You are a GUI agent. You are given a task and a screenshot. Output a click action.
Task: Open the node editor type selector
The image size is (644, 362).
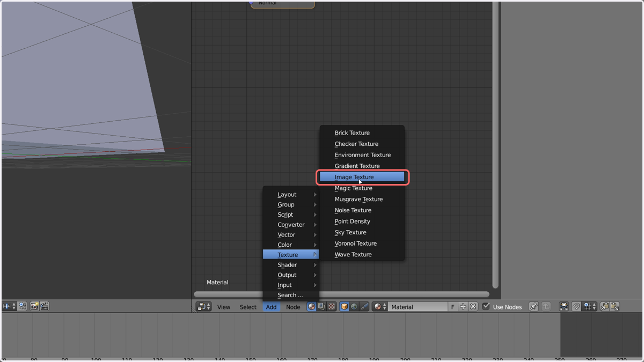tap(203, 307)
